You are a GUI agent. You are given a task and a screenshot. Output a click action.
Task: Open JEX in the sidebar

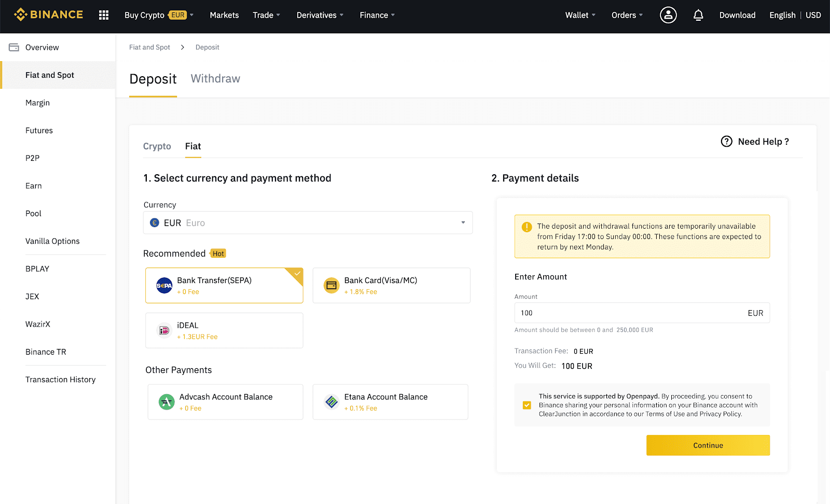click(x=32, y=297)
